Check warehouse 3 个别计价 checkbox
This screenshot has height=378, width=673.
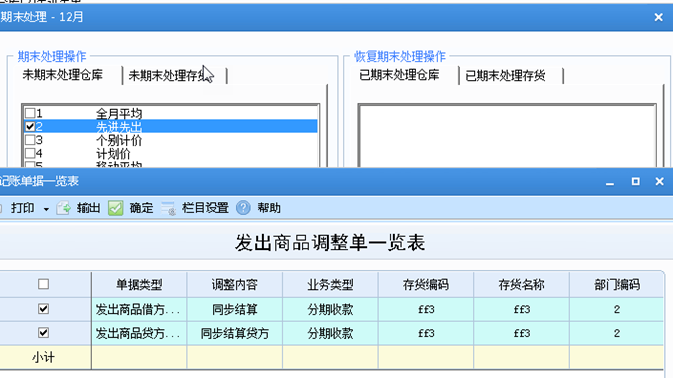click(30, 140)
